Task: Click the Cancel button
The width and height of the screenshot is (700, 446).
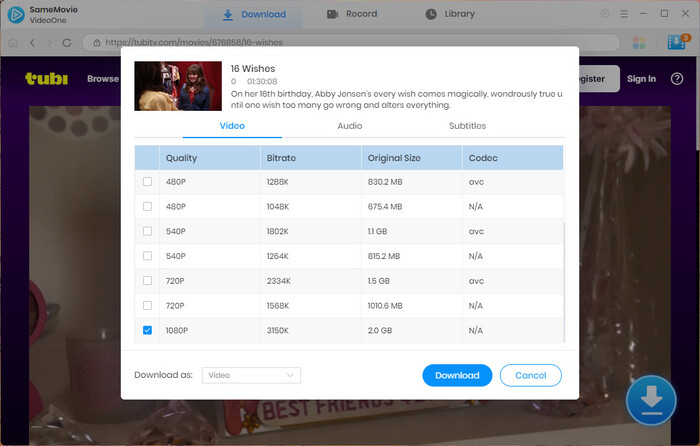Action: [x=531, y=375]
